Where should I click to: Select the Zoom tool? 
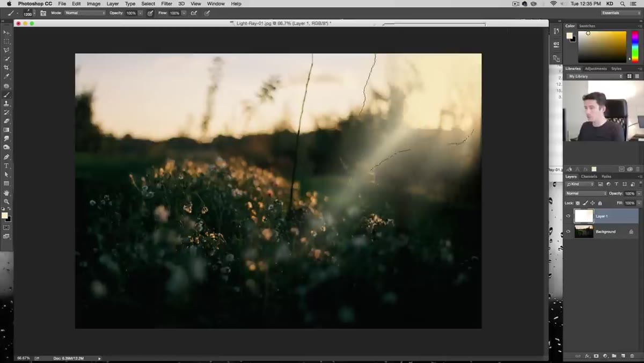pyautogui.click(x=6, y=201)
